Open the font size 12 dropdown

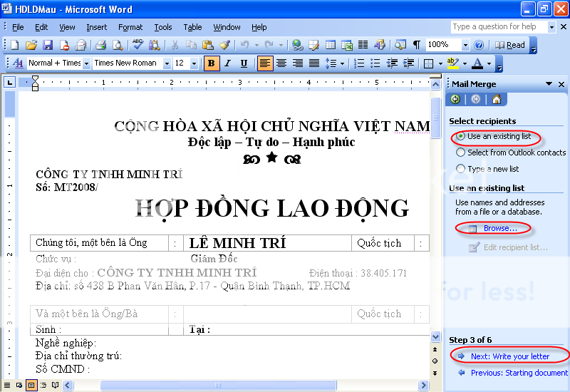pos(194,63)
